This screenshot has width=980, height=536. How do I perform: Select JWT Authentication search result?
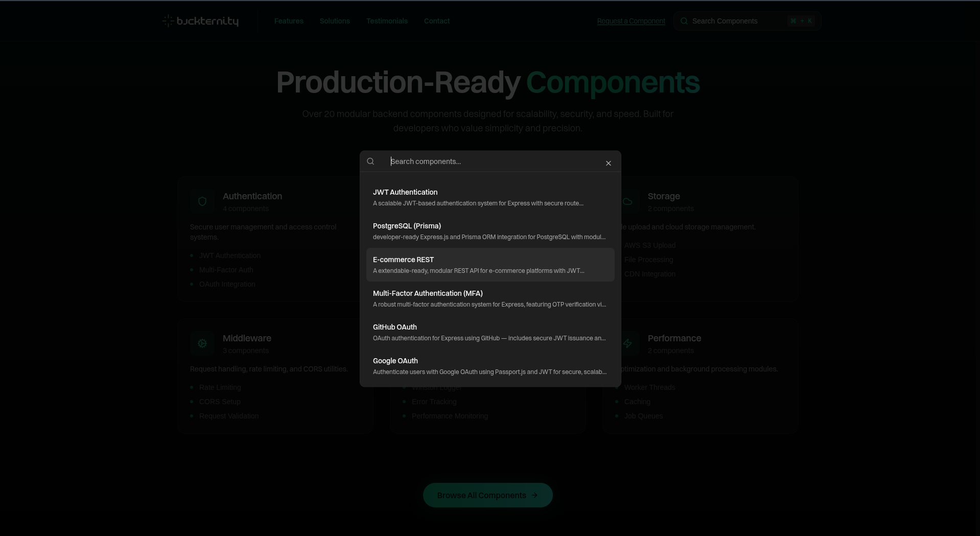(x=490, y=197)
